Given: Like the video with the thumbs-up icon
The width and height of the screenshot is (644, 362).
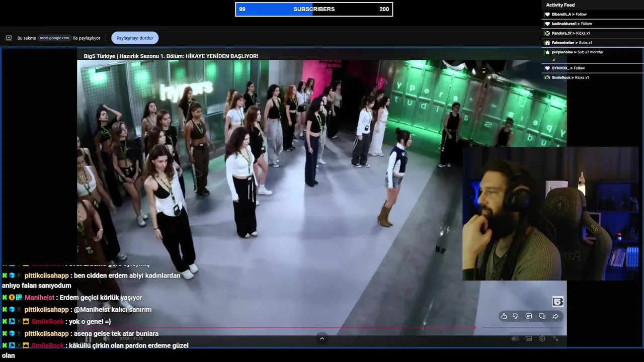Looking at the screenshot, I should pyautogui.click(x=504, y=316).
